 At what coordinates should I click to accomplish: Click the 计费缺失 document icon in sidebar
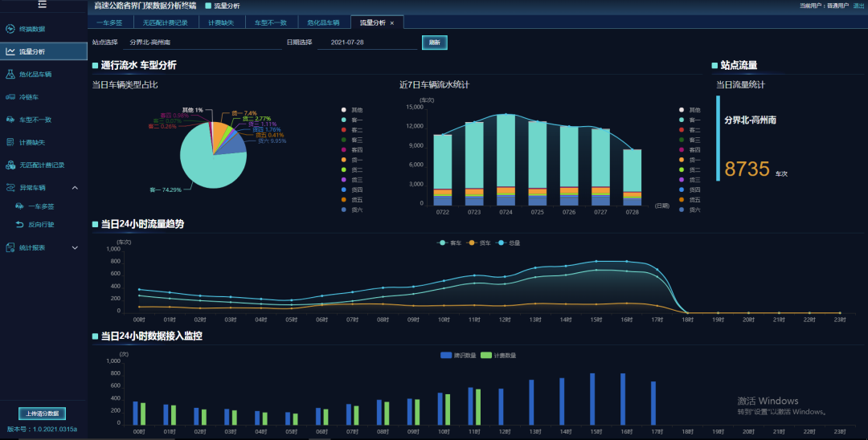click(10, 142)
